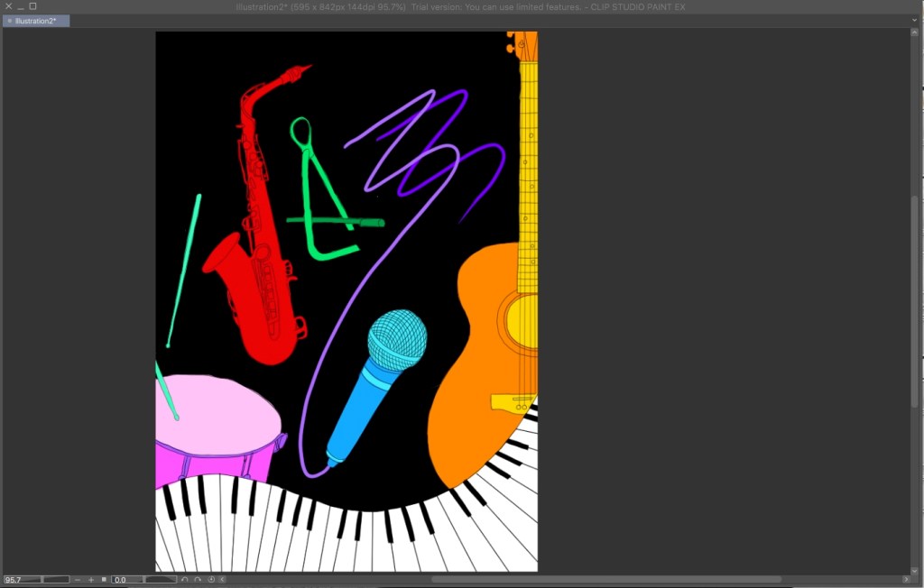Click the horizontal scroll right arrow
The height and width of the screenshot is (588, 924).
[906, 579]
